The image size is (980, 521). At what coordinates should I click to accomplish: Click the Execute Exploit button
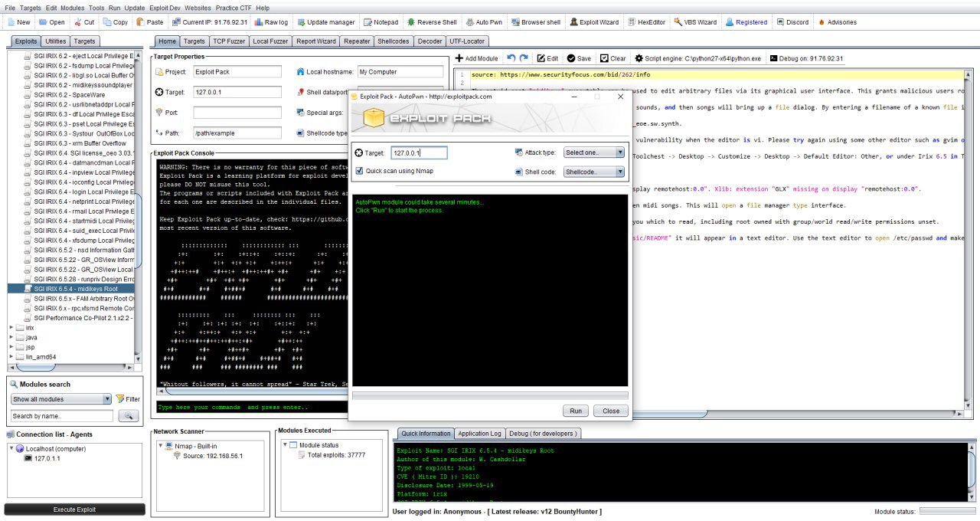75,510
